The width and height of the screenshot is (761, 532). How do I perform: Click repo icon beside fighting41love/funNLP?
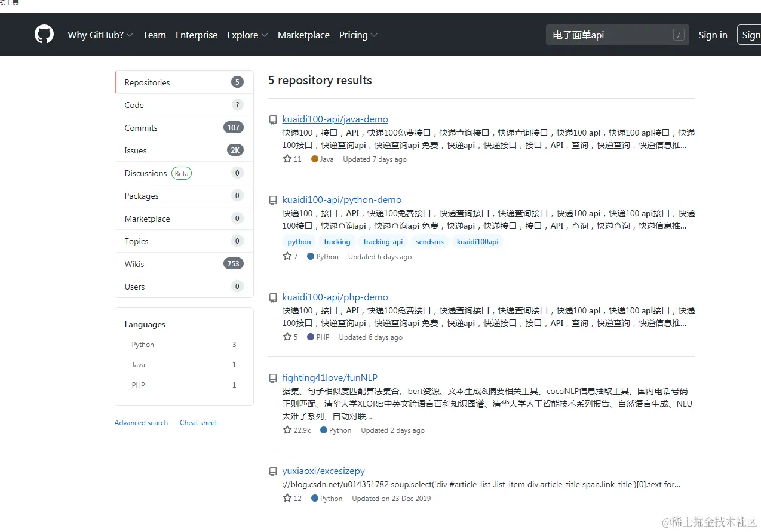tap(273, 379)
